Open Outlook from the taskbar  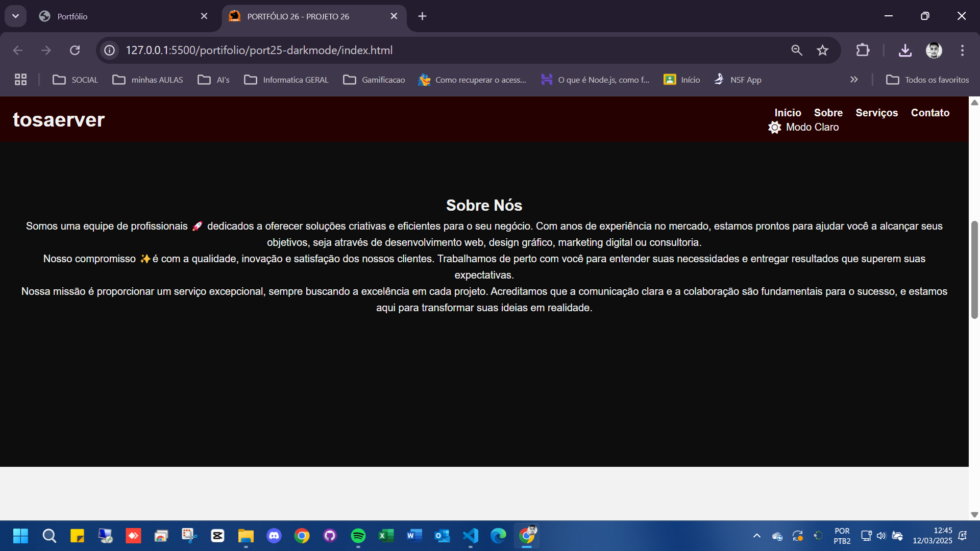click(x=442, y=536)
